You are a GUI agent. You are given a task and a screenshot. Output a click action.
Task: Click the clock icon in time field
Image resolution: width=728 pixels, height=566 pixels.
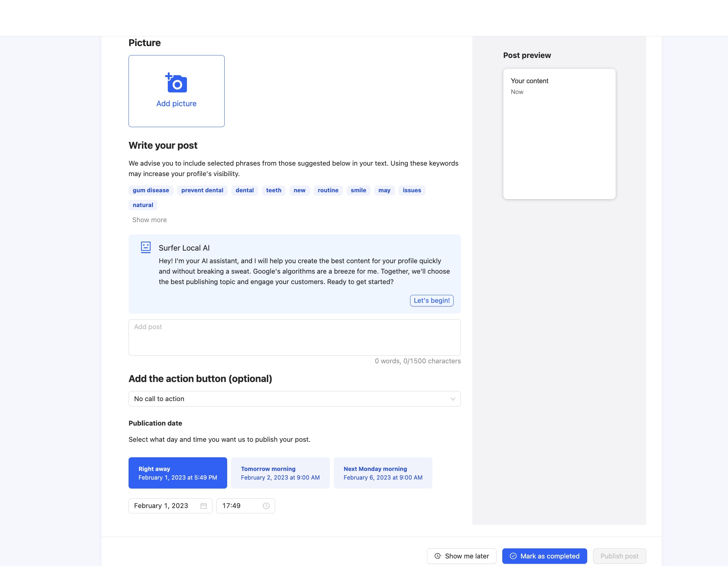point(266,506)
